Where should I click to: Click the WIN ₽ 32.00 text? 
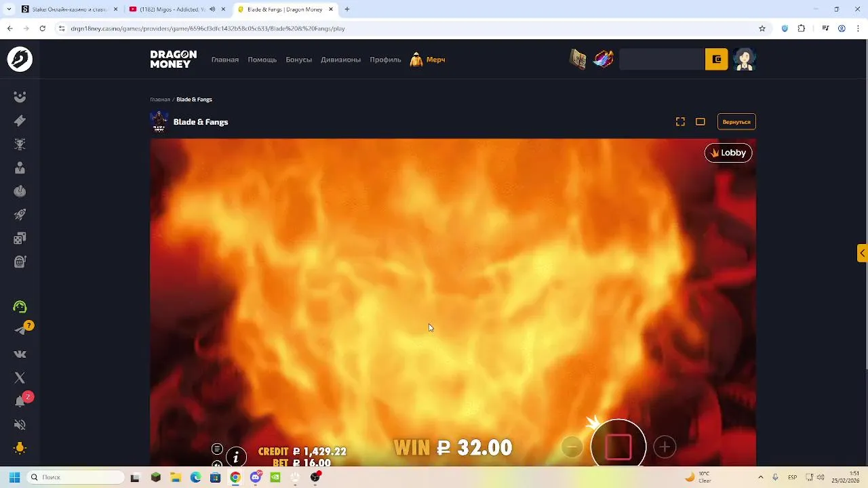(453, 448)
